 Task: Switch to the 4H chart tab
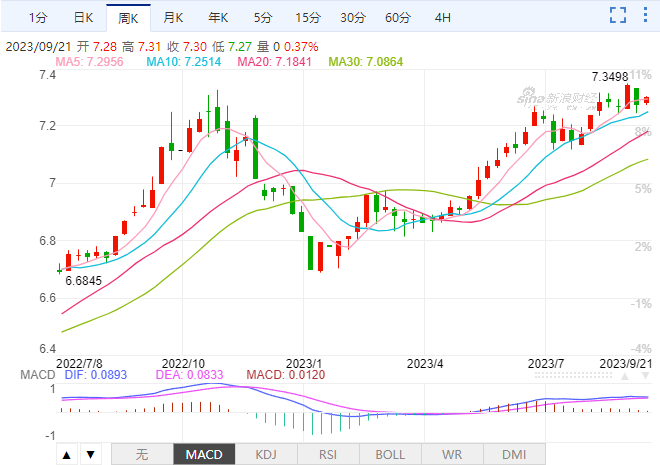click(443, 17)
